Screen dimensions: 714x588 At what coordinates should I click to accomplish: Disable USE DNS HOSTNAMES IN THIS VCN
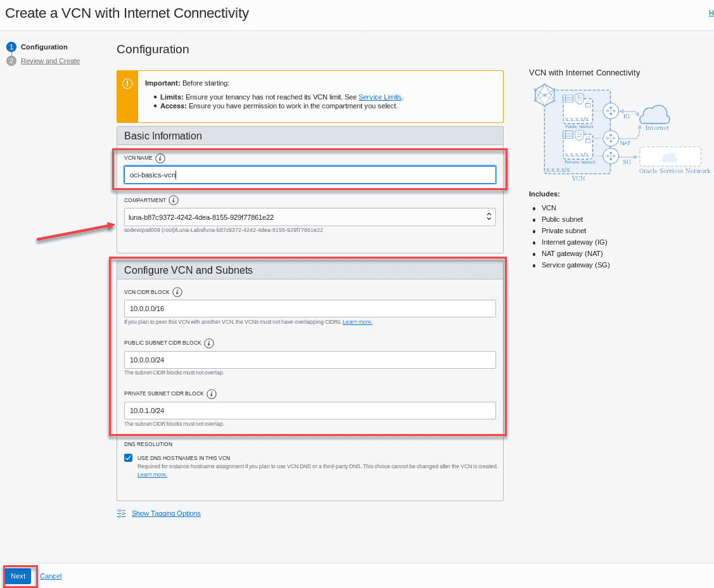[128, 457]
